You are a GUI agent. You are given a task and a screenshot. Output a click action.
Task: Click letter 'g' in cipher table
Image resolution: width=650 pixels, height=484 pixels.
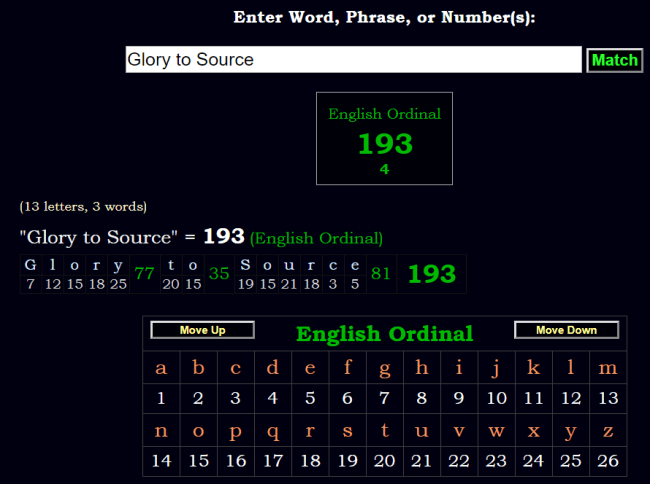point(384,367)
